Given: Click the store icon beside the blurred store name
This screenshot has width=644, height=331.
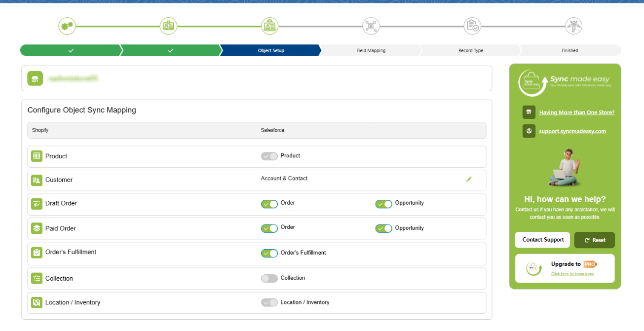Looking at the screenshot, I should tap(35, 78).
